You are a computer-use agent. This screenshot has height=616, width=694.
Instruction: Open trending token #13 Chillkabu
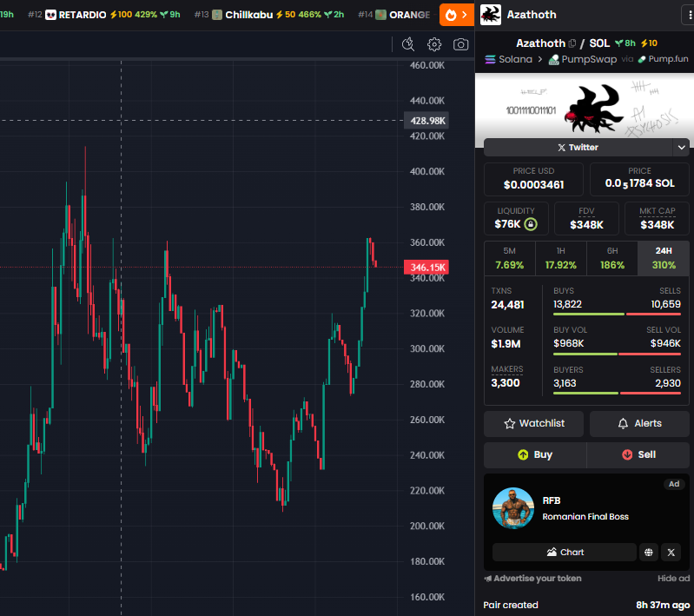click(269, 15)
